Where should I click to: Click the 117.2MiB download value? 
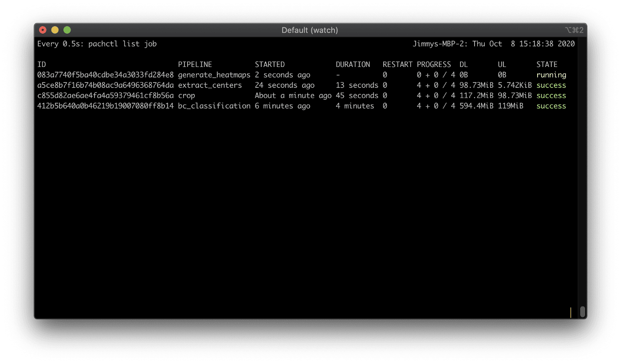tap(476, 95)
